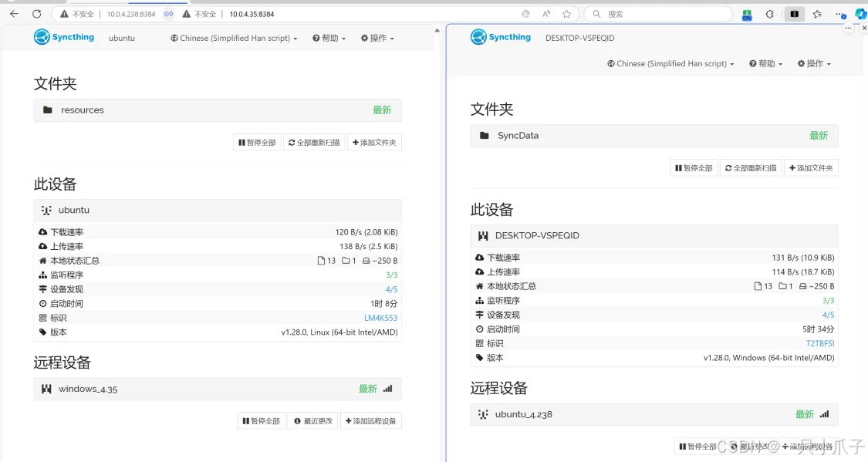Click the 不安全 security warning for 10.0.4.35
This screenshot has height=462, width=868.
point(200,14)
